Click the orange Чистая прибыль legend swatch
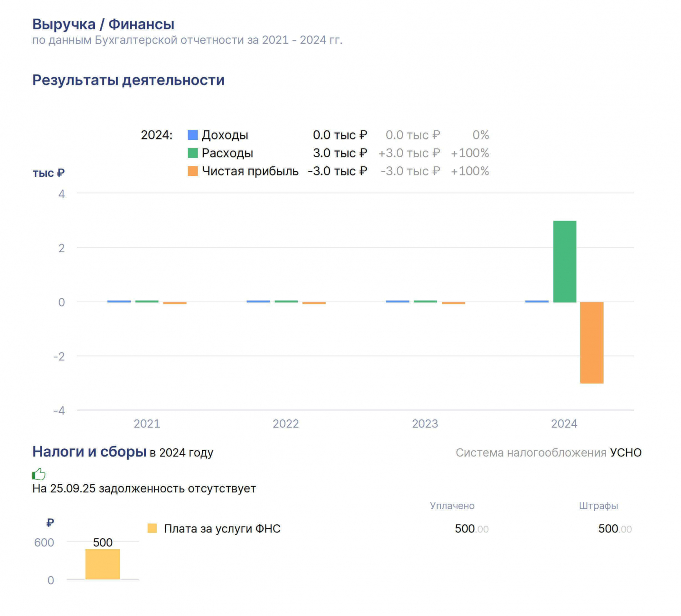The height and width of the screenshot is (616, 681). click(193, 171)
